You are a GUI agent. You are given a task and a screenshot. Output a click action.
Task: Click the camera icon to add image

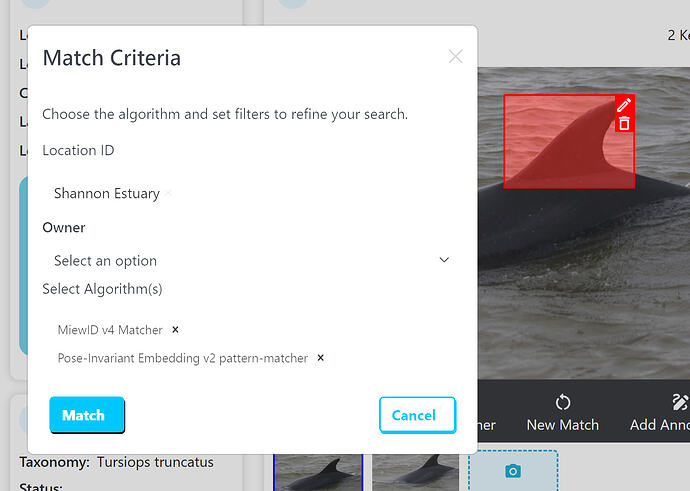[x=513, y=471]
